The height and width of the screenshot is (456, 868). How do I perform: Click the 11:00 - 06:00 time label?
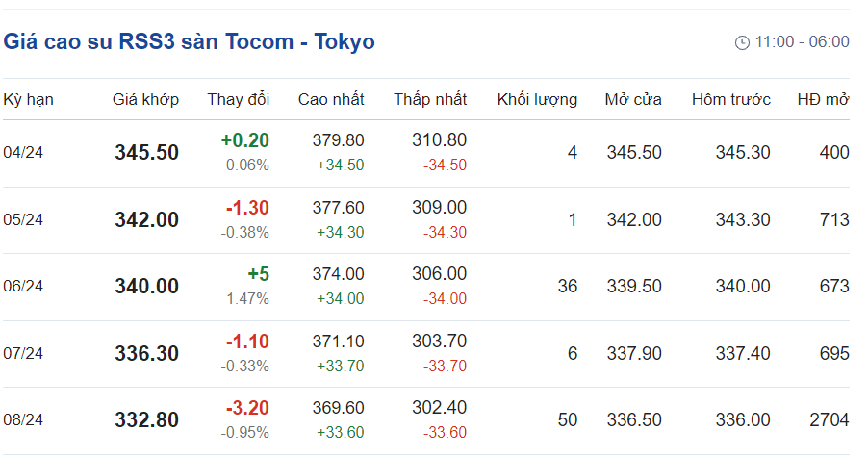coord(802,42)
